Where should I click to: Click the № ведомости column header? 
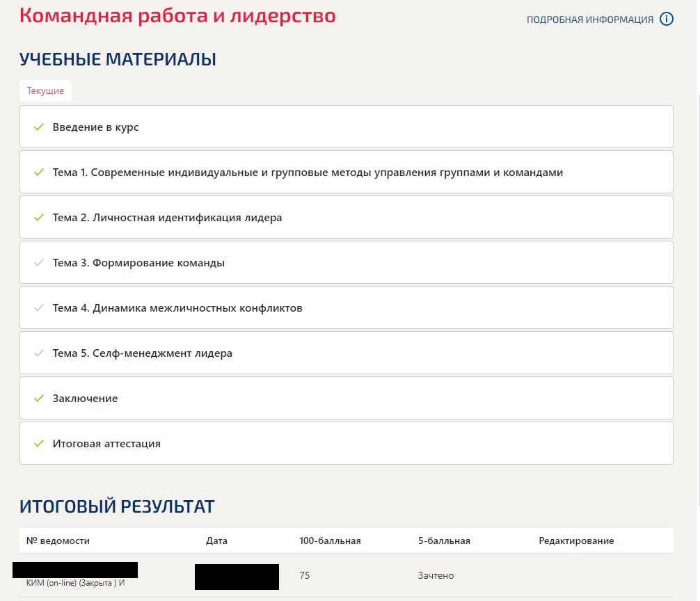58,540
